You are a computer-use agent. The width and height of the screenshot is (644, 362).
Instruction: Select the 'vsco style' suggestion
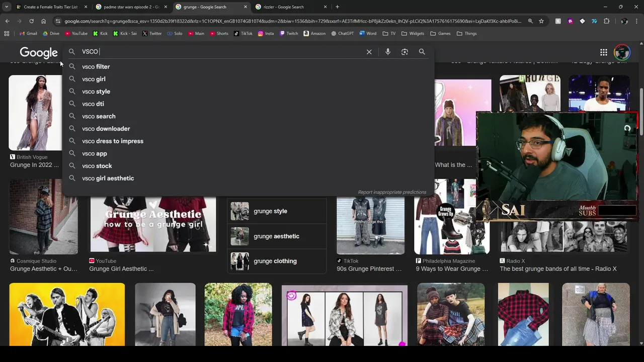[x=248, y=92]
